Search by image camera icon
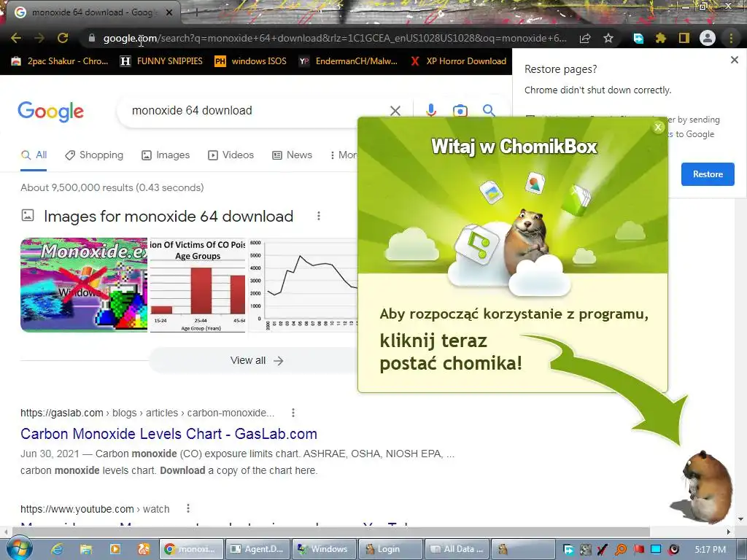The width and height of the screenshot is (747, 560). pos(460,111)
